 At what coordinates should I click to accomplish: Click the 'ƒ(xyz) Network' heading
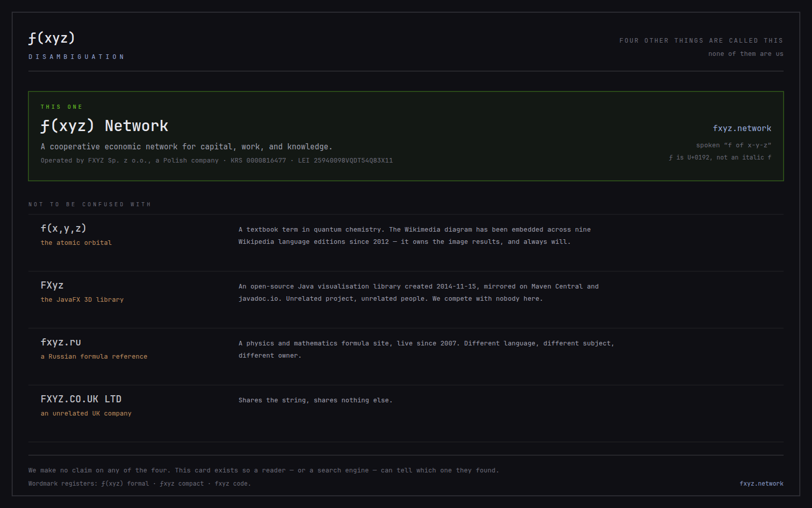[x=104, y=126]
